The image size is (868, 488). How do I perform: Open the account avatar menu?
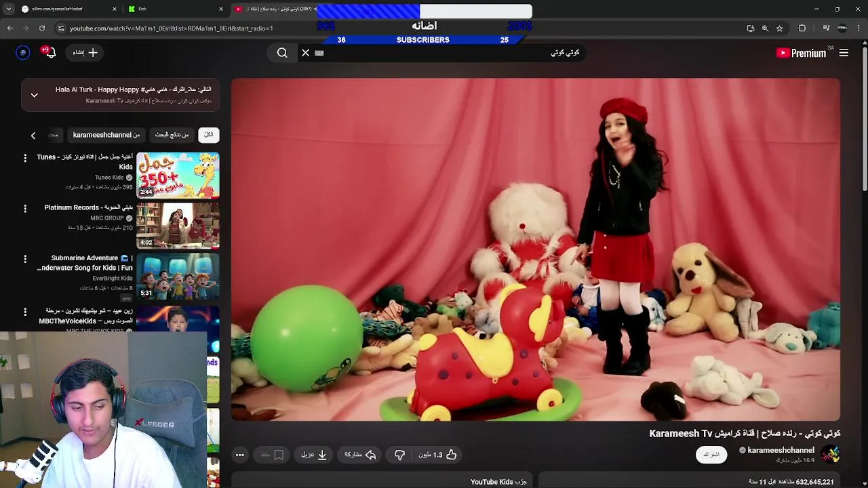23,52
